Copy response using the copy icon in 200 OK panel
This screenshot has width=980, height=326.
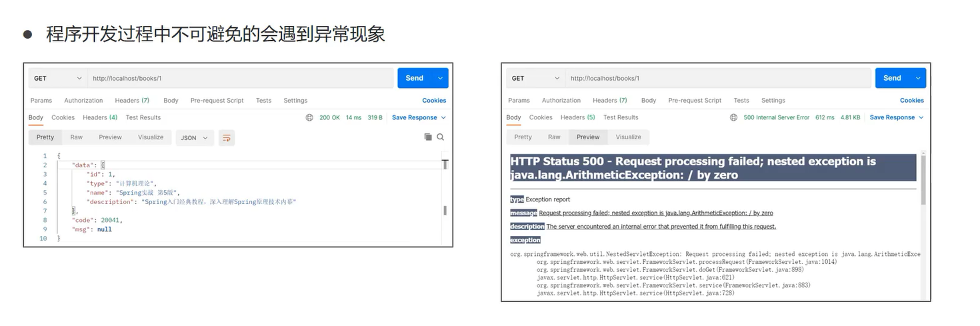coord(428,137)
